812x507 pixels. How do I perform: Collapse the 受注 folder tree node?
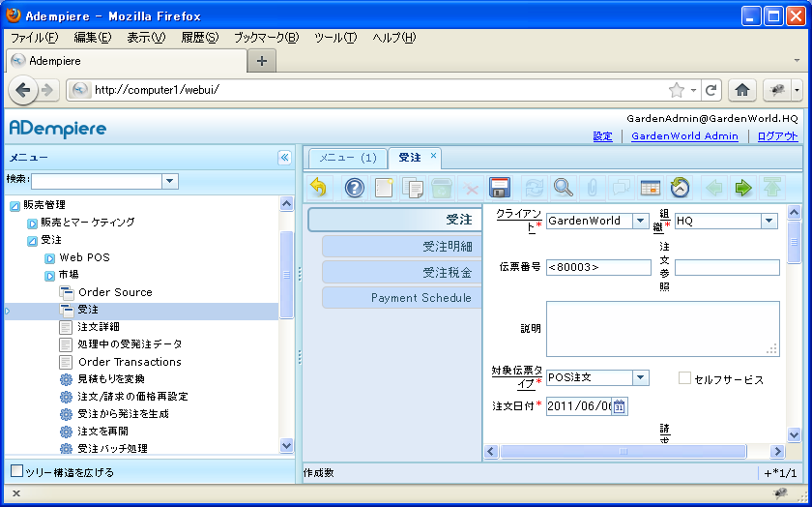tap(32, 241)
